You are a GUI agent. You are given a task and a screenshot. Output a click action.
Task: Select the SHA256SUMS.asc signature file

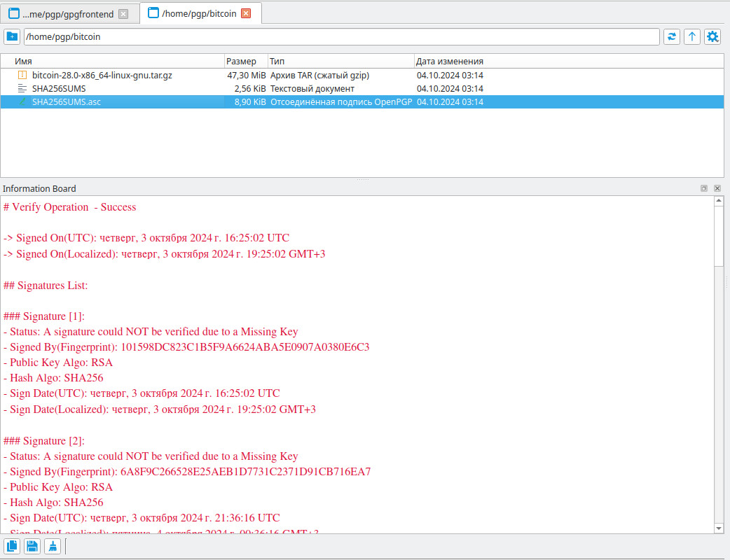coord(66,102)
